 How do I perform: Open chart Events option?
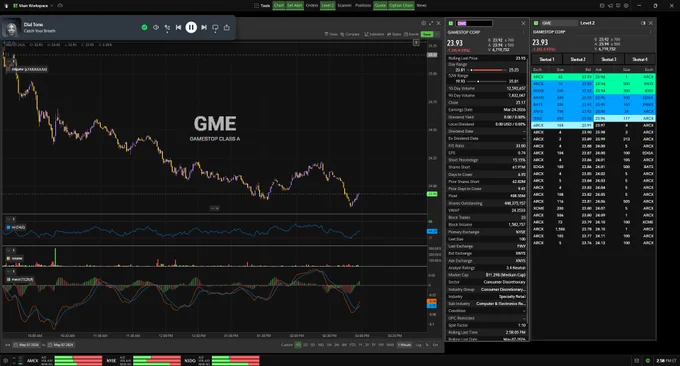point(412,34)
